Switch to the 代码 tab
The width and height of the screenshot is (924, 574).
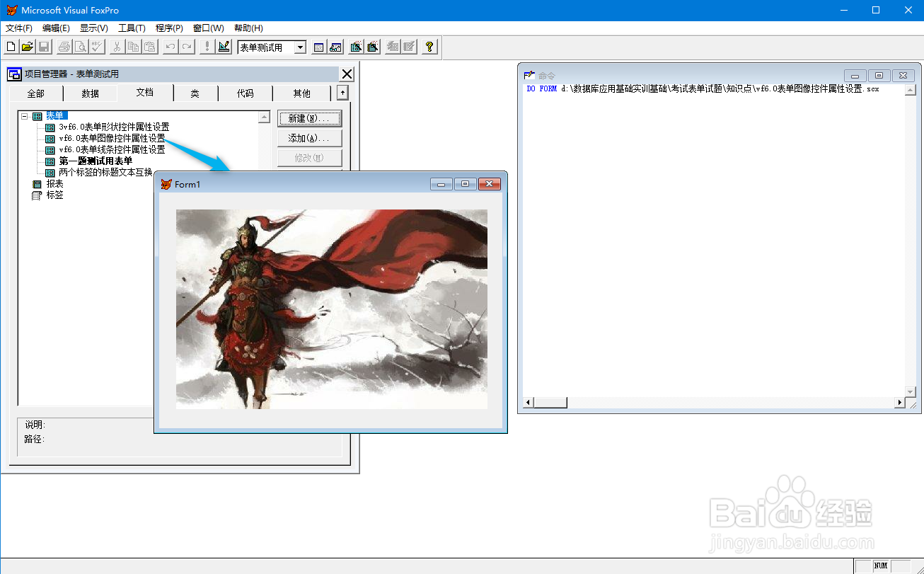click(x=245, y=93)
